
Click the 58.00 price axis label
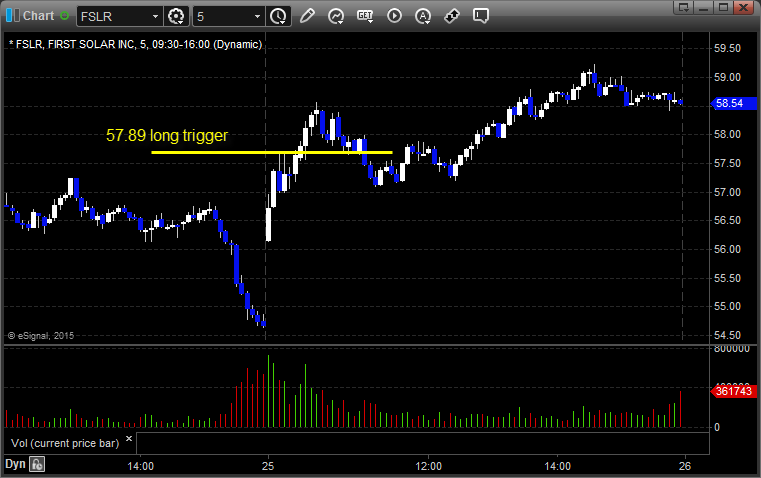pos(728,134)
